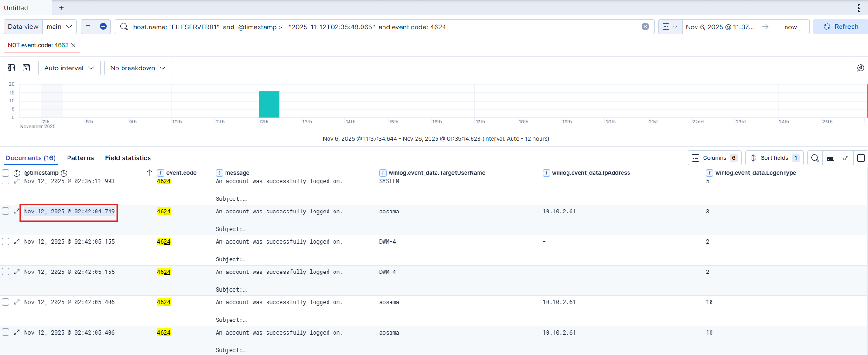Screen dimensions: 868x355
Task: Open the inspect icon at far right
Action: (860, 68)
